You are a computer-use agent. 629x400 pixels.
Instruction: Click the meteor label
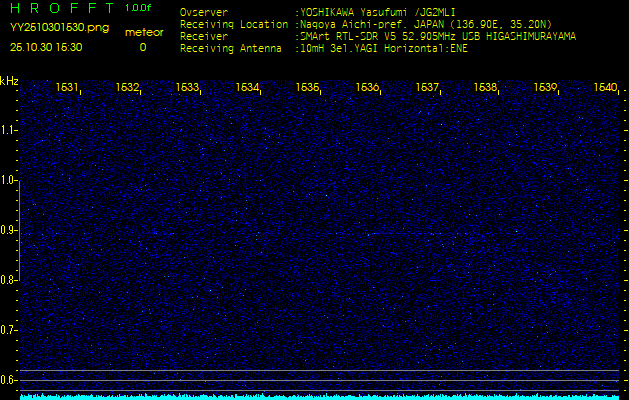[143, 32]
